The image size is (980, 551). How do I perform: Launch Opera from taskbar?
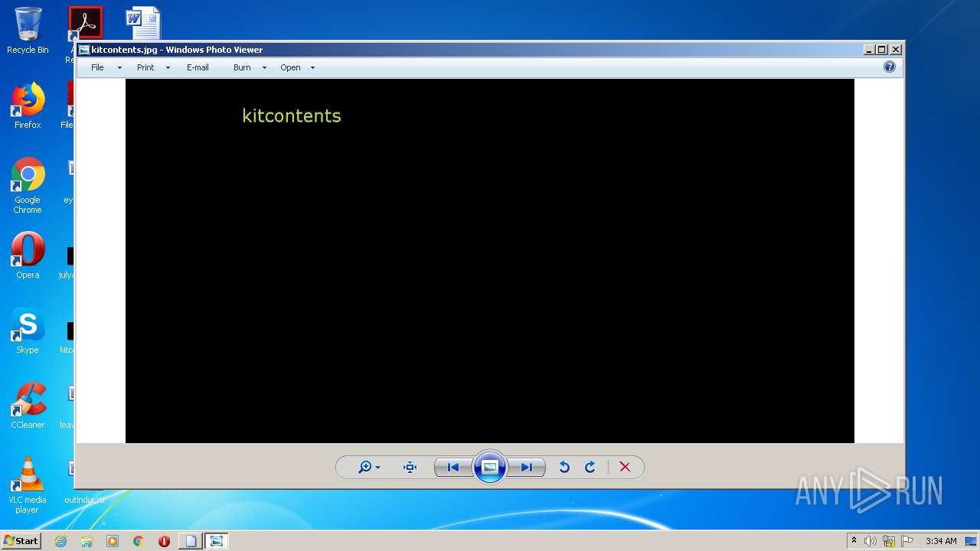pyautogui.click(x=164, y=541)
